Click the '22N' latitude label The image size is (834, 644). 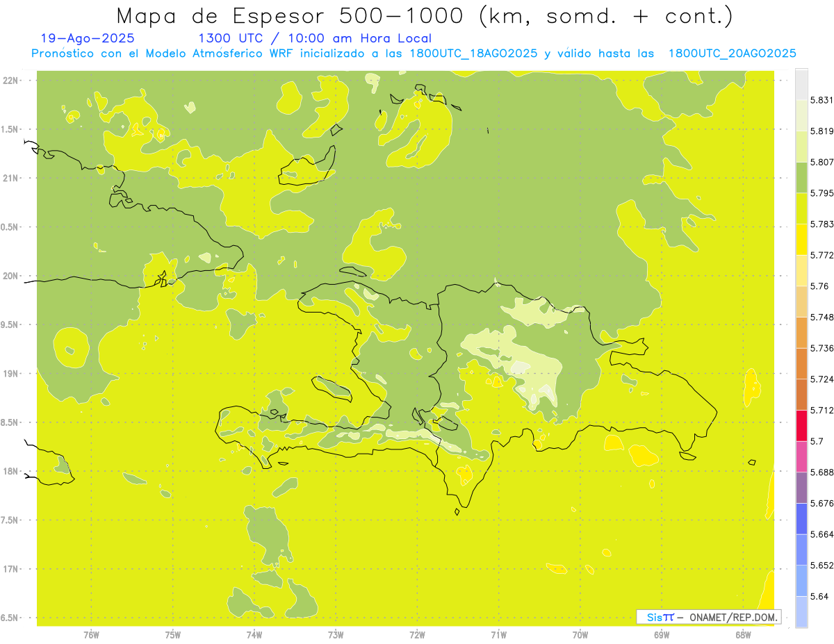(12, 81)
